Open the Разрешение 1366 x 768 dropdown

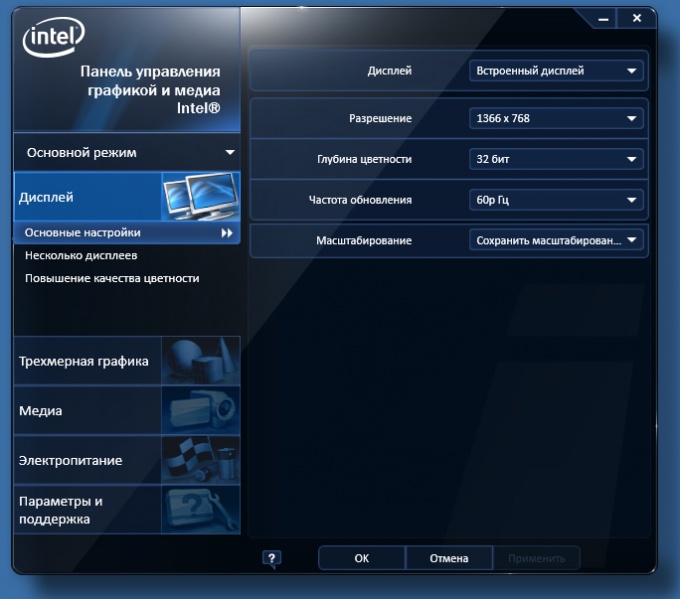[556, 118]
